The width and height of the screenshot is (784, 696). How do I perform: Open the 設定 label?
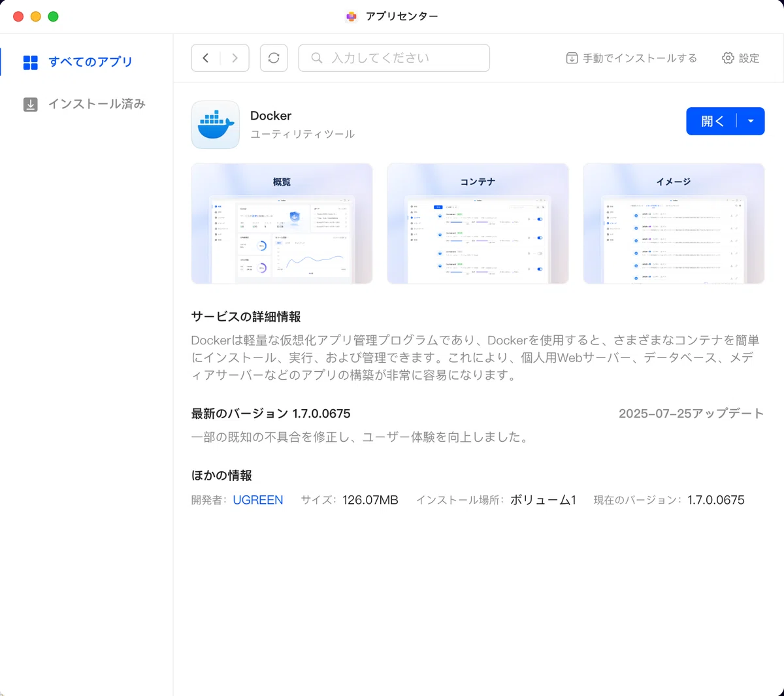(x=749, y=58)
